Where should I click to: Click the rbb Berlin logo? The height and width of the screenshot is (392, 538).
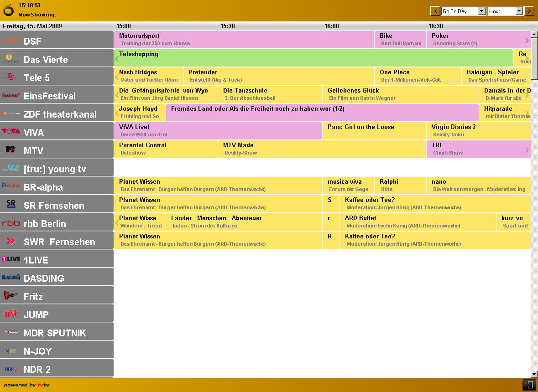(10, 223)
